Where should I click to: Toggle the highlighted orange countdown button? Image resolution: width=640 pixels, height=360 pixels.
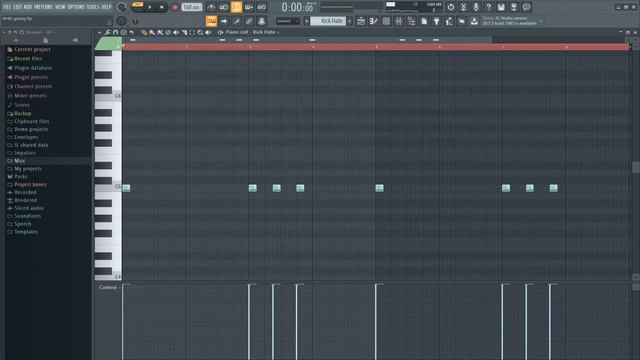click(x=236, y=7)
